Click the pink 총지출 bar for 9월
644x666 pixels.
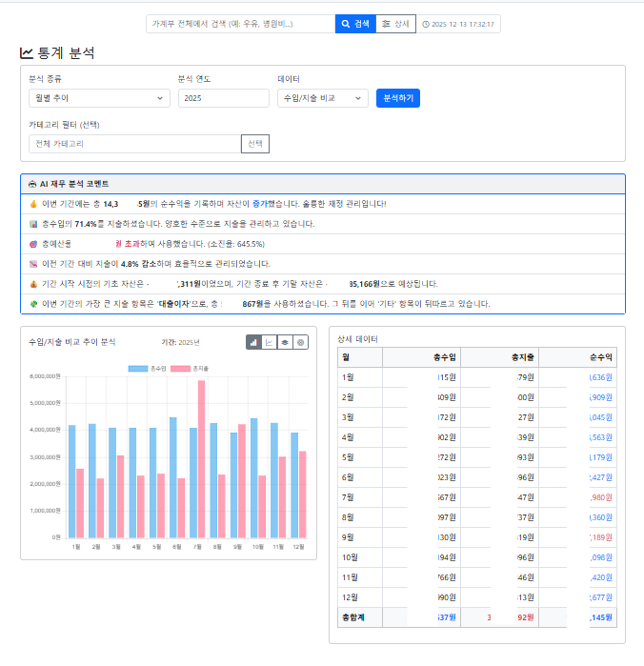click(x=242, y=481)
